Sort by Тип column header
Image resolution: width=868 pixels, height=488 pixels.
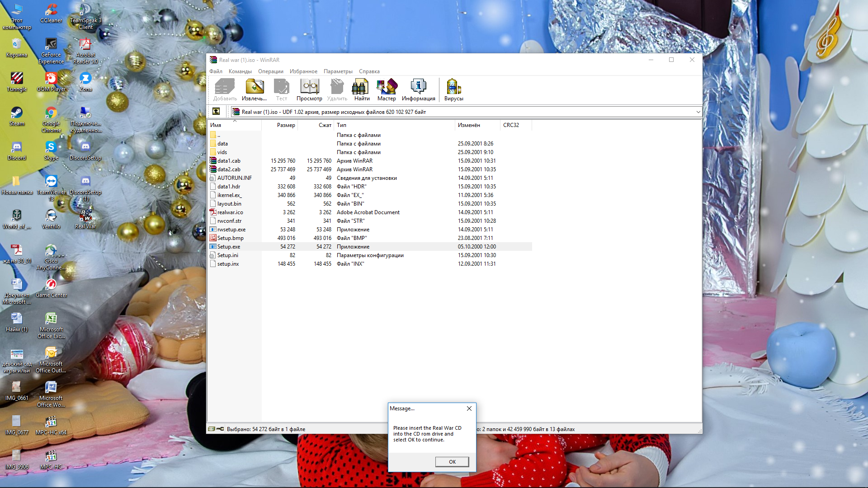[394, 125]
